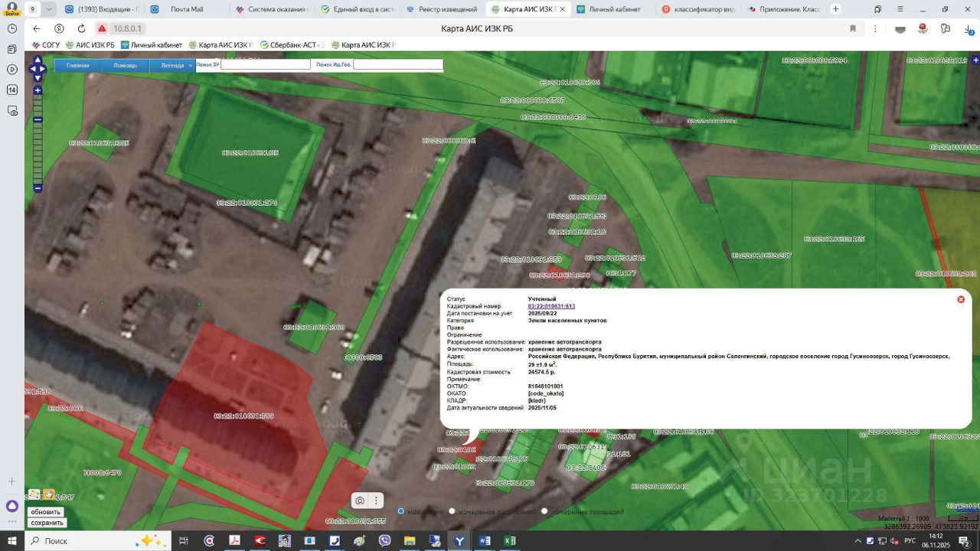
Task: Switch to the Система оказания tab
Action: [272, 9]
